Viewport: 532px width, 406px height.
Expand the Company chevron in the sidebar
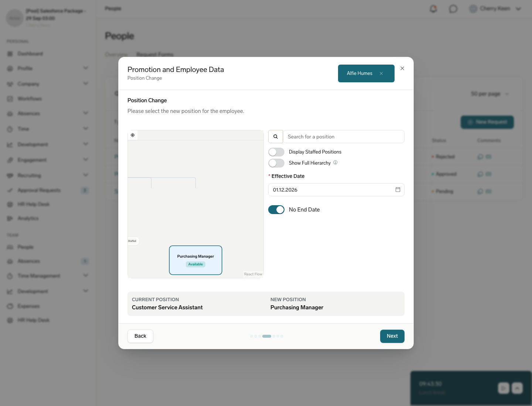pyautogui.click(x=86, y=83)
